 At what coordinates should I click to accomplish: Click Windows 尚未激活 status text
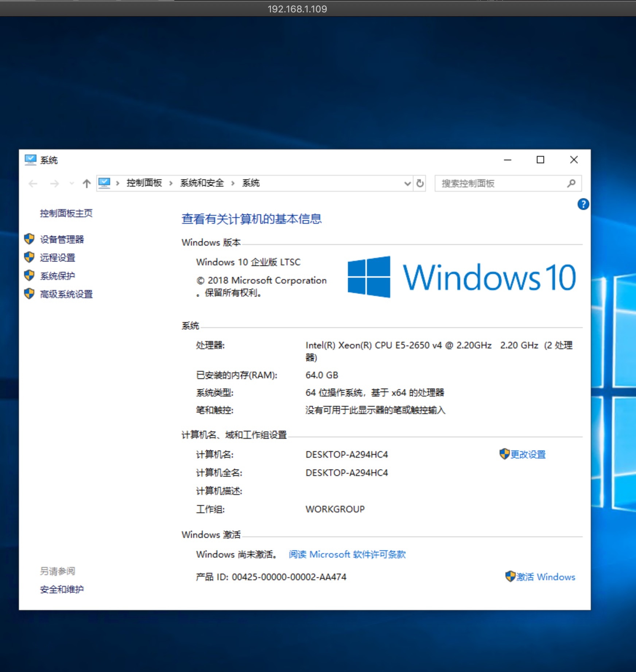(x=237, y=554)
